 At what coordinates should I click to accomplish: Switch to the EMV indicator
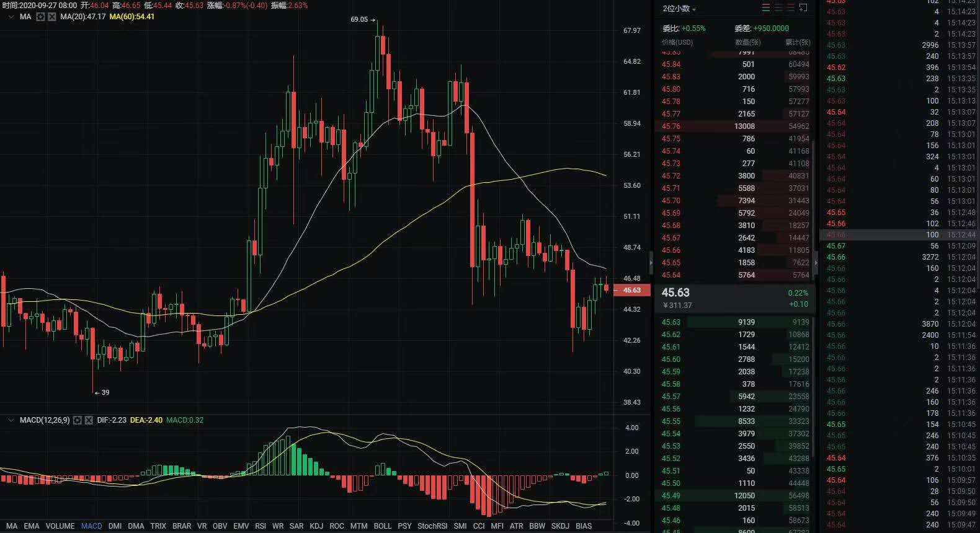[241, 526]
